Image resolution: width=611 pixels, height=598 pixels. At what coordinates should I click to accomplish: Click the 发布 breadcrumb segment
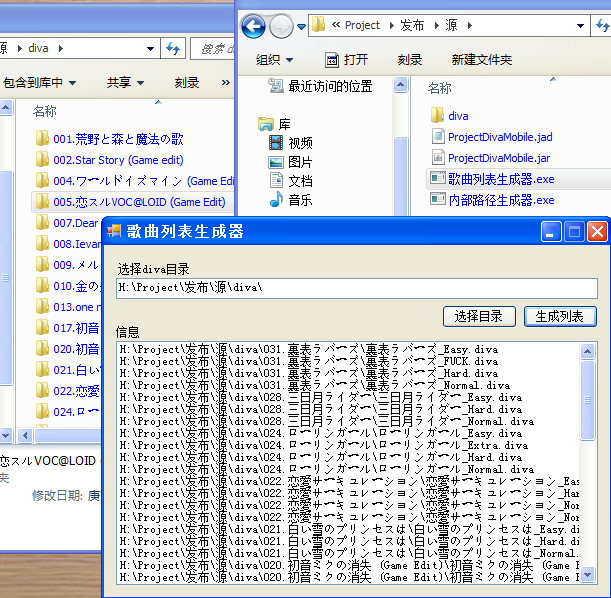[x=412, y=25]
